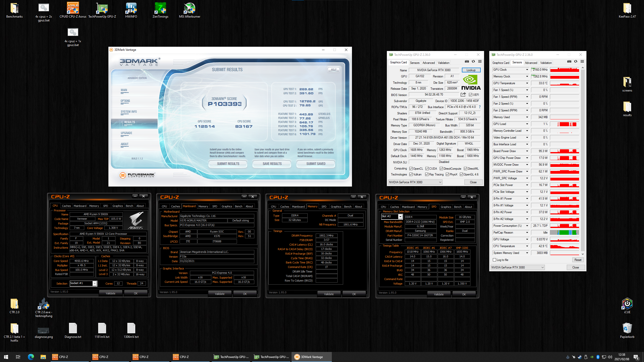Expand the GPU Clock sensor dropdown
This screenshot has height=362, width=644.
527,70
